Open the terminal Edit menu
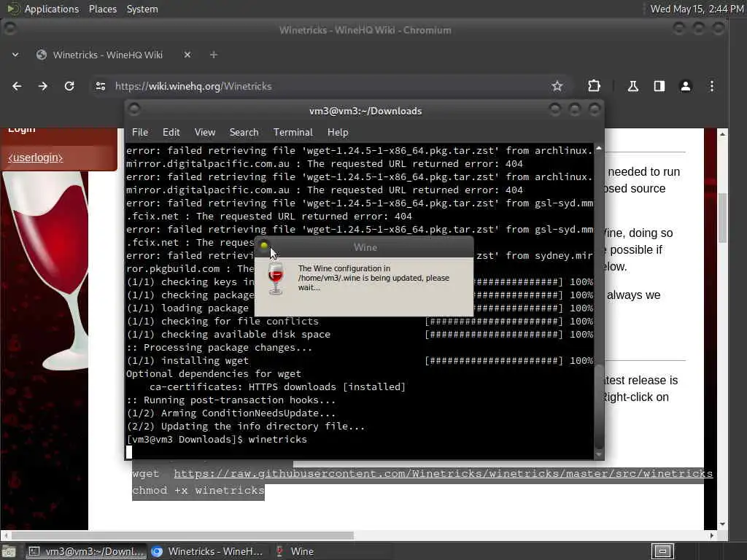This screenshot has width=747, height=560. [x=171, y=133]
